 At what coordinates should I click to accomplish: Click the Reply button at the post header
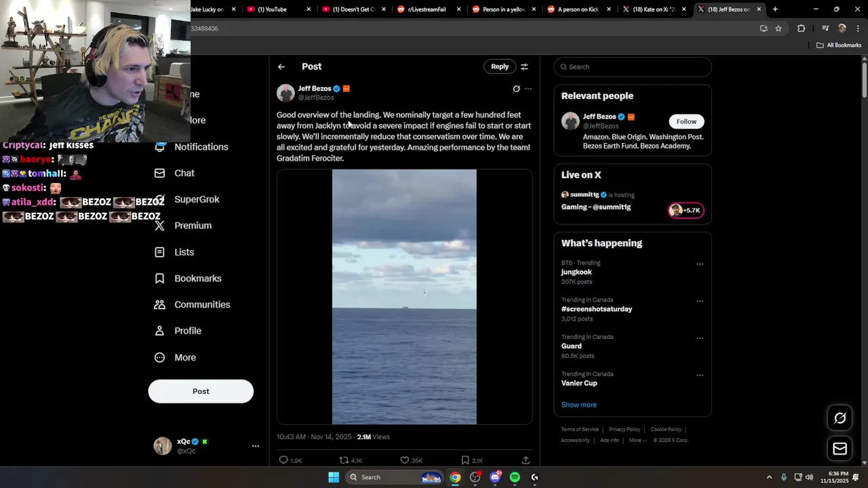500,66
